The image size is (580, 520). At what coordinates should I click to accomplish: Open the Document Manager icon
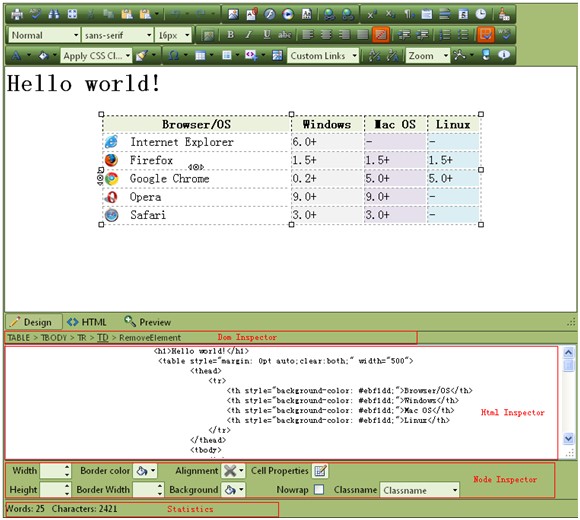click(252, 14)
